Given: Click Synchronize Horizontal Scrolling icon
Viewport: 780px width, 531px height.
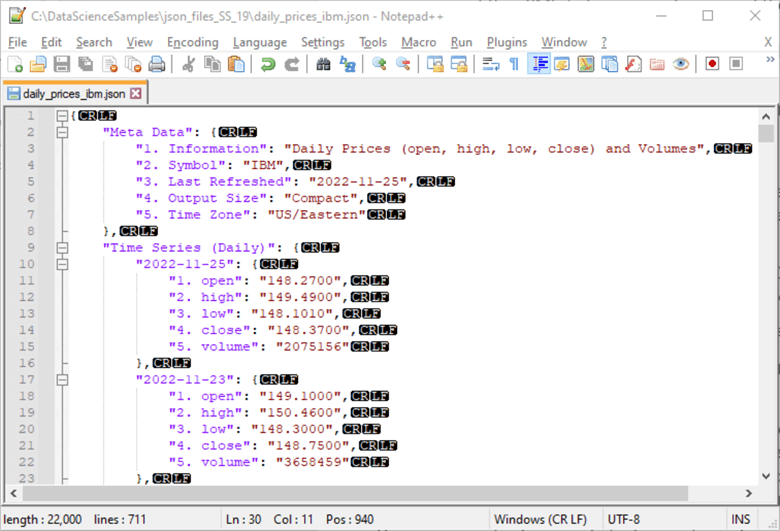Looking at the screenshot, I should [x=459, y=64].
